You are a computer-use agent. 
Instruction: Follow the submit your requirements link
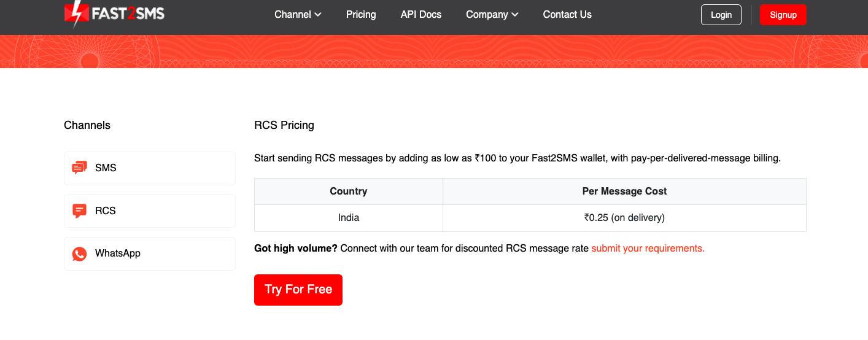648,249
